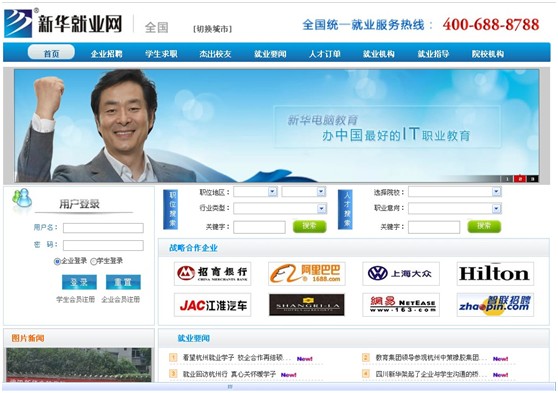
Task: Open the 学生会员注册 link
Action: click(75, 299)
